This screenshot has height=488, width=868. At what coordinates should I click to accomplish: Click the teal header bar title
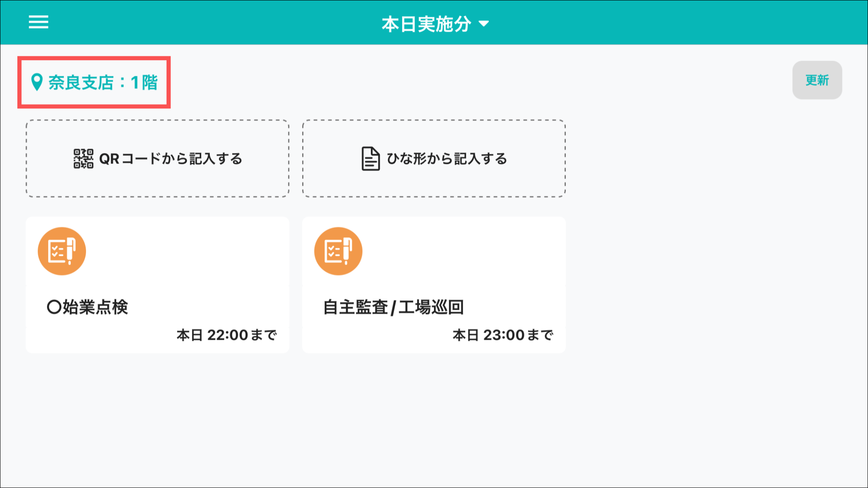click(426, 24)
